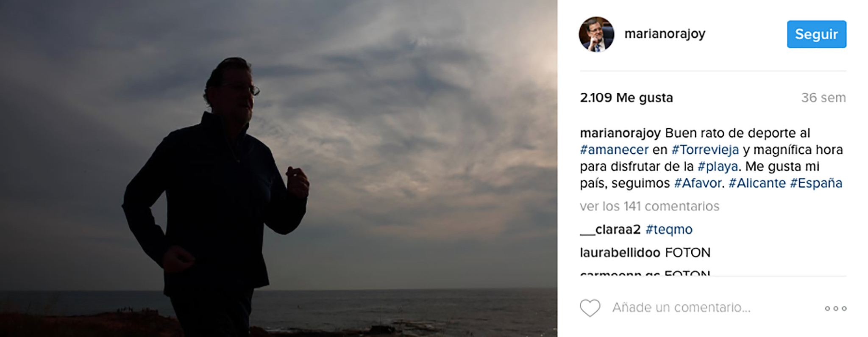Viewport: 868px width, 337px height.
Task: Open the marianorajoy username in header
Action: (665, 33)
